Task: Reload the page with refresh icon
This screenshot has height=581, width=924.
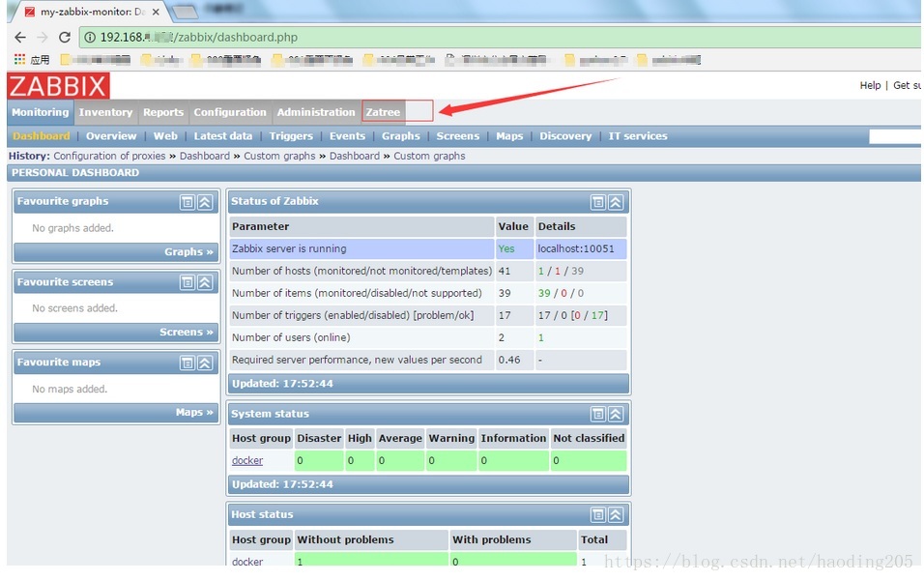Action: [x=65, y=37]
